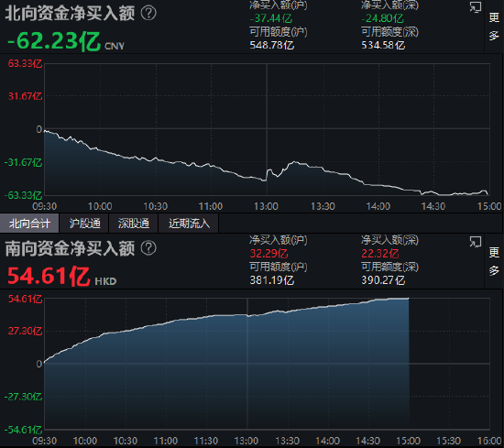This screenshot has width=504, height=448.
Task: Click the southbound 净买入额(沪) value 32.29亿
Action: pyautogui.click(x=268, y=254)
